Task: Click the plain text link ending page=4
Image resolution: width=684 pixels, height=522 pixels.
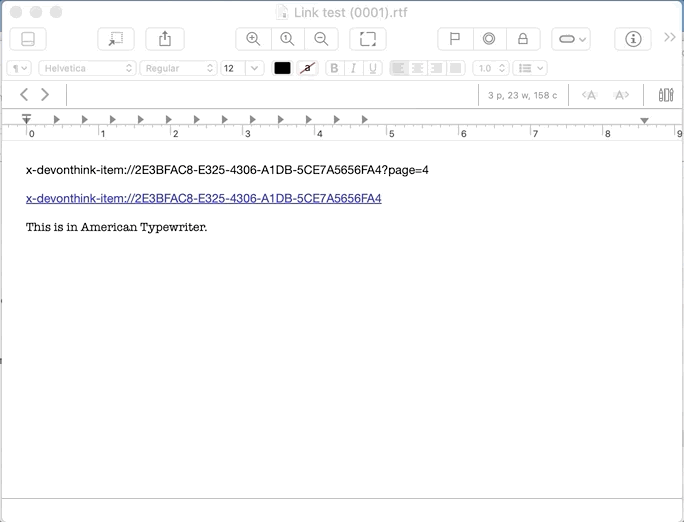Action: (227, 170)
